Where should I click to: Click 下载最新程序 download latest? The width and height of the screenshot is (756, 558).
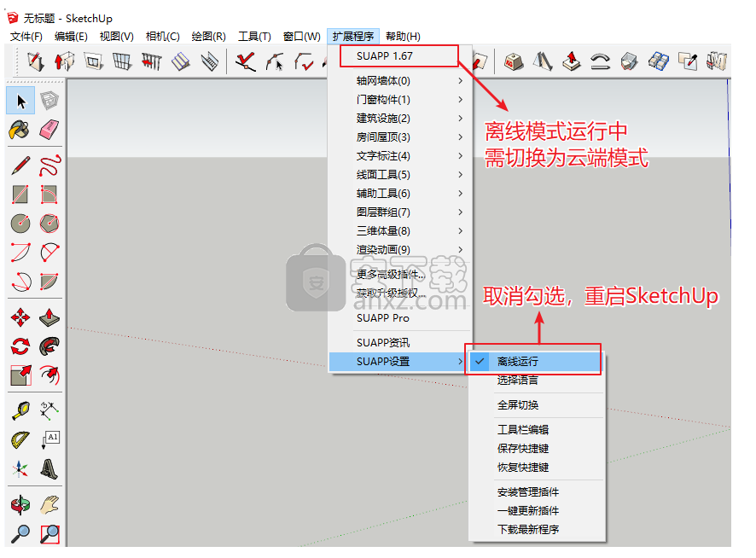point(537,529)
